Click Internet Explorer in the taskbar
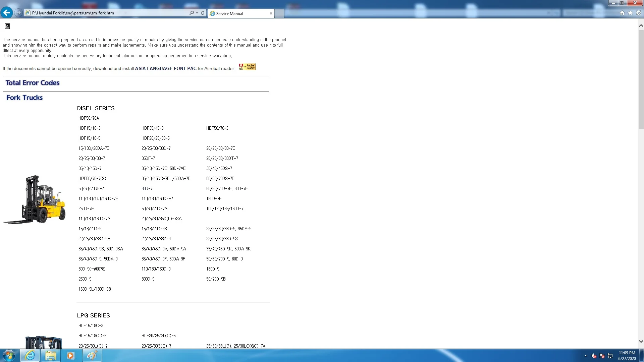The image size is (644, 362). pyautogui.click(x=30, y=355)
